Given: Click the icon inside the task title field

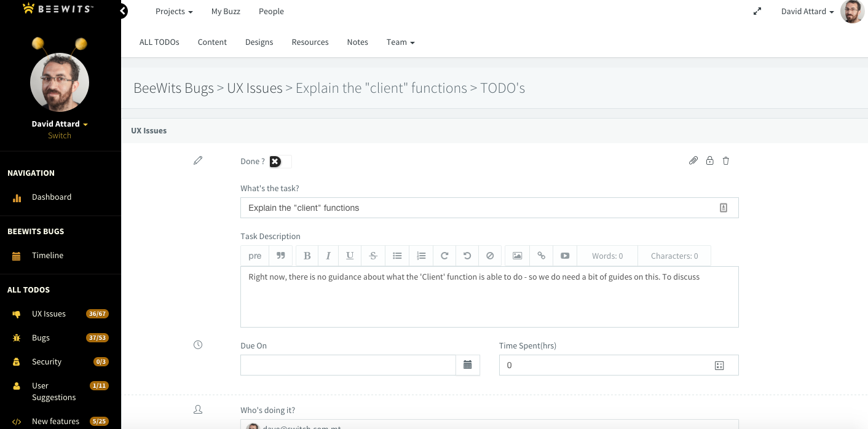Looking at the screenshot, I should pyautogui.click(x=724, y=208).
